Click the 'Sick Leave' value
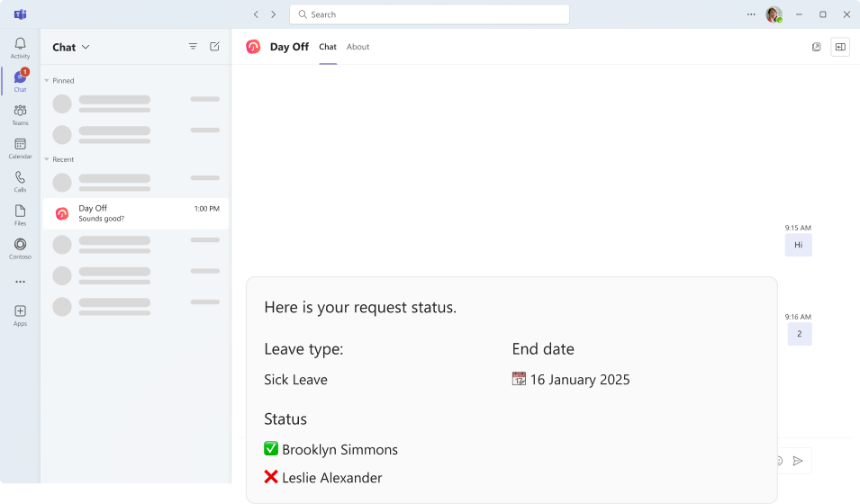The width and height of the screenshot is (860, 504). [x=295, y=380]
